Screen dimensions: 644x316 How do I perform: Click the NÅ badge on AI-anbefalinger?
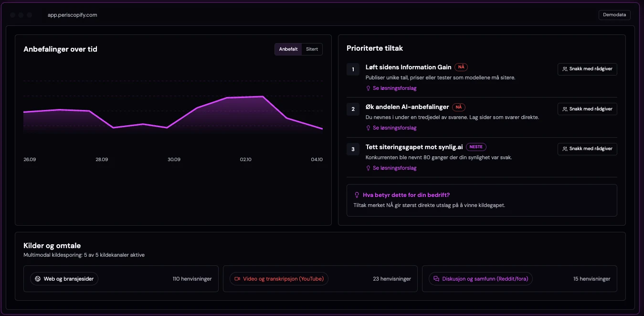click(x=459, y=107)
